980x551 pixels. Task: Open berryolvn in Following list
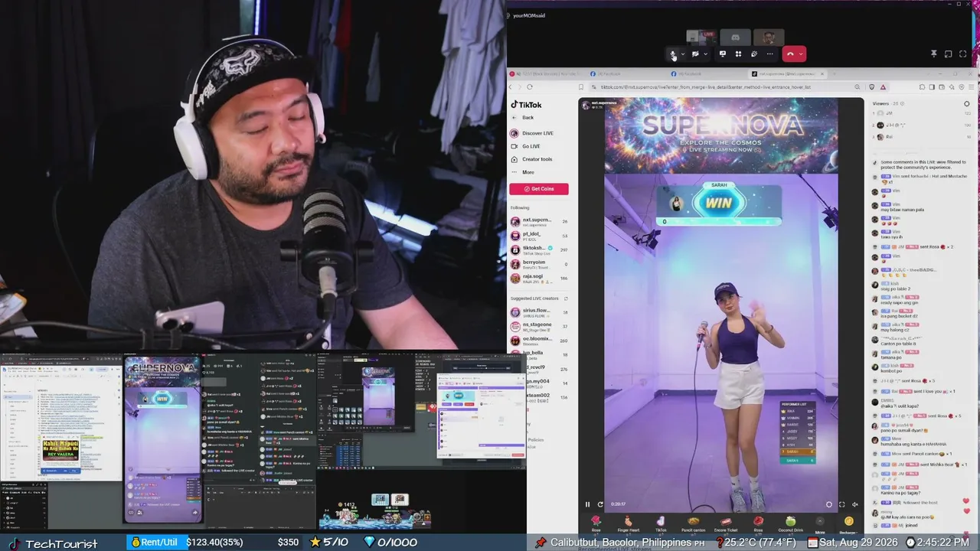pyautogui.click(x=539, y=263)
